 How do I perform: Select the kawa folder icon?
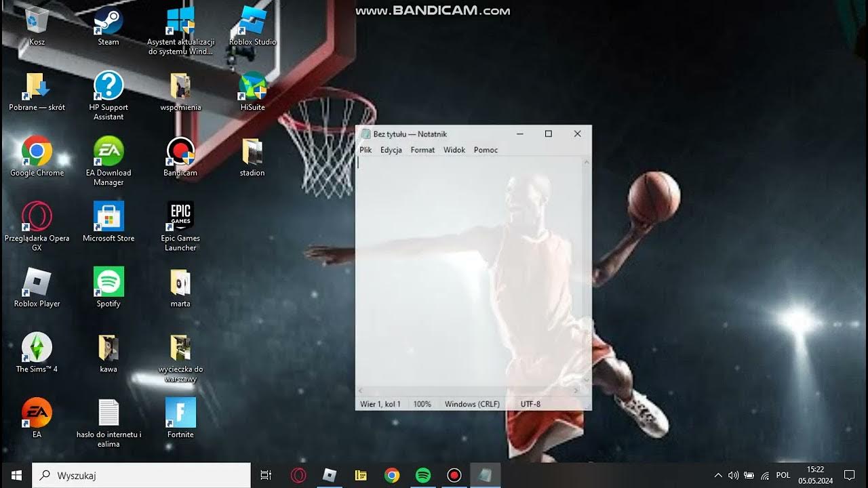[x=108, y=352]
